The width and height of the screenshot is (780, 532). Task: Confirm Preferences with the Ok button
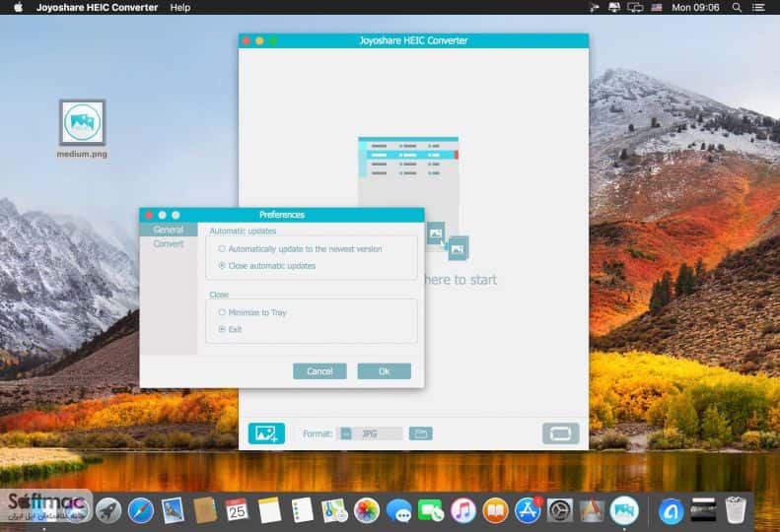384,370
